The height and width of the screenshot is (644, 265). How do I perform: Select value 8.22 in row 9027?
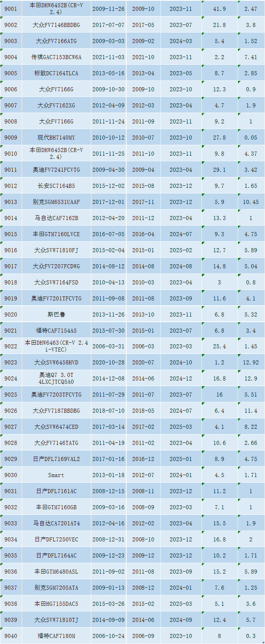(x=251, y=427)
